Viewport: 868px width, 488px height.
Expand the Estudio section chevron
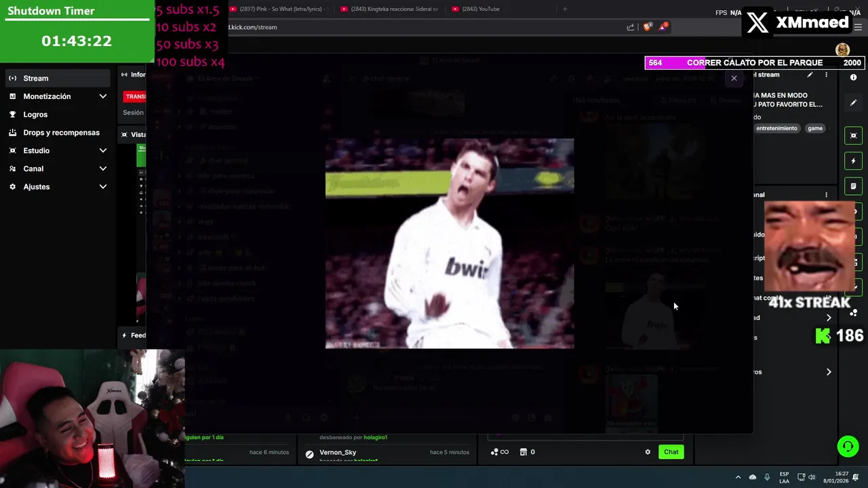click(103, 150)
